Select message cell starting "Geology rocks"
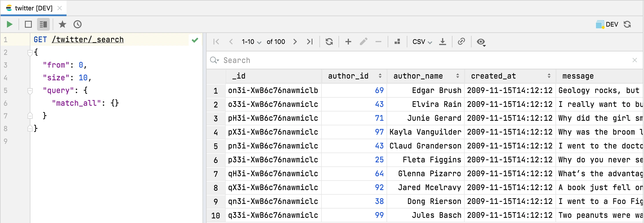644x223 pixels. [599, 90]
